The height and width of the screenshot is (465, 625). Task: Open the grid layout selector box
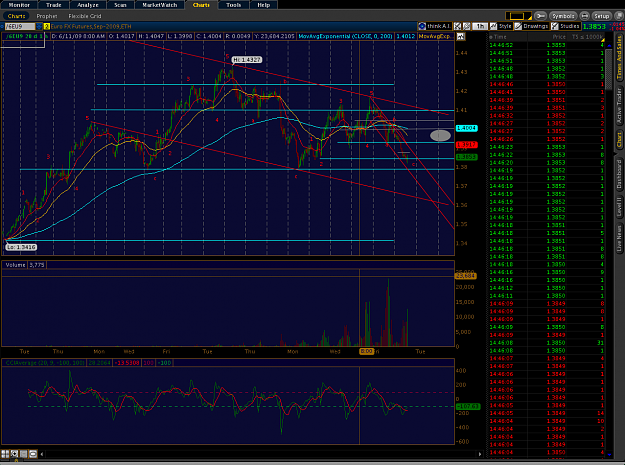click(518, 16)
